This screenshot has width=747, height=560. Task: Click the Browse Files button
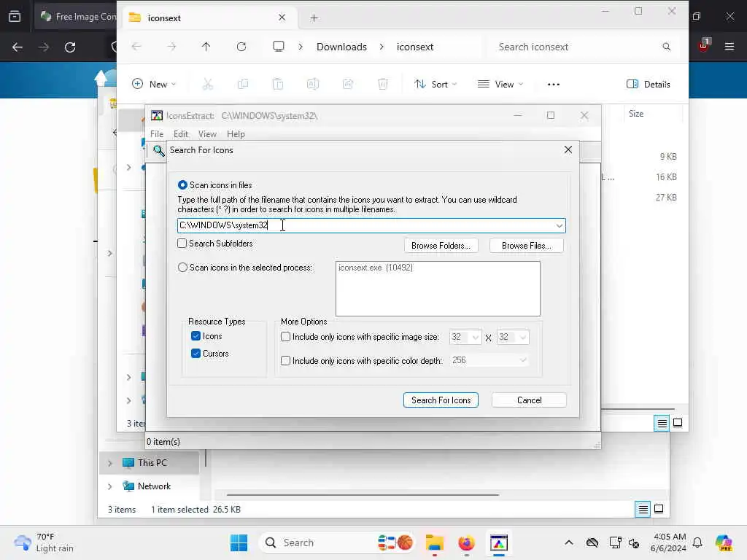[527, 246]
